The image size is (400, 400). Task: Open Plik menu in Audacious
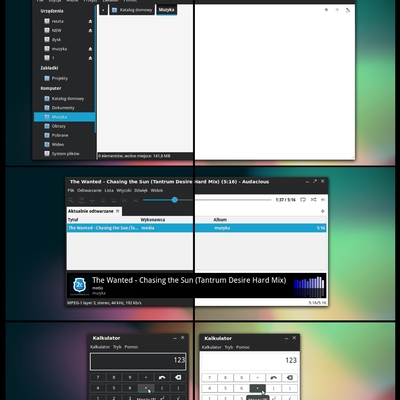coord(71,190)
